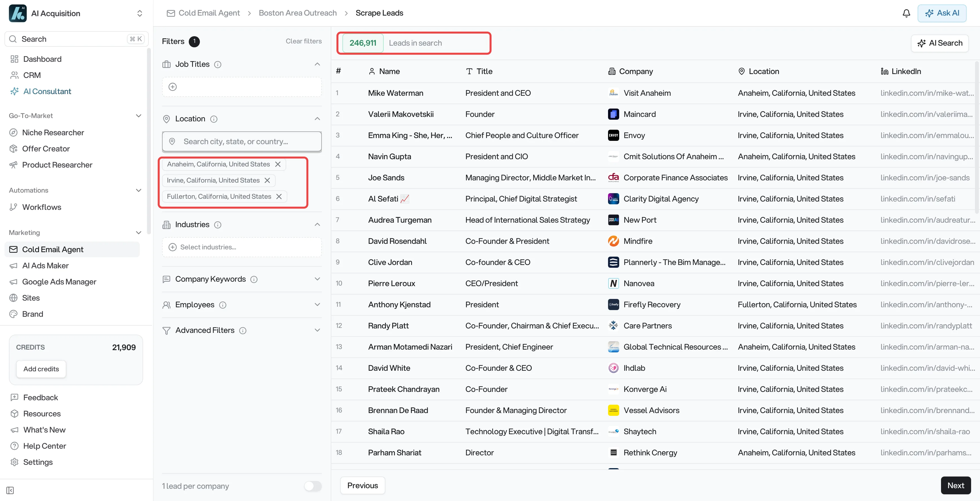Show info tooltip for Location filter

coord(214,119)
